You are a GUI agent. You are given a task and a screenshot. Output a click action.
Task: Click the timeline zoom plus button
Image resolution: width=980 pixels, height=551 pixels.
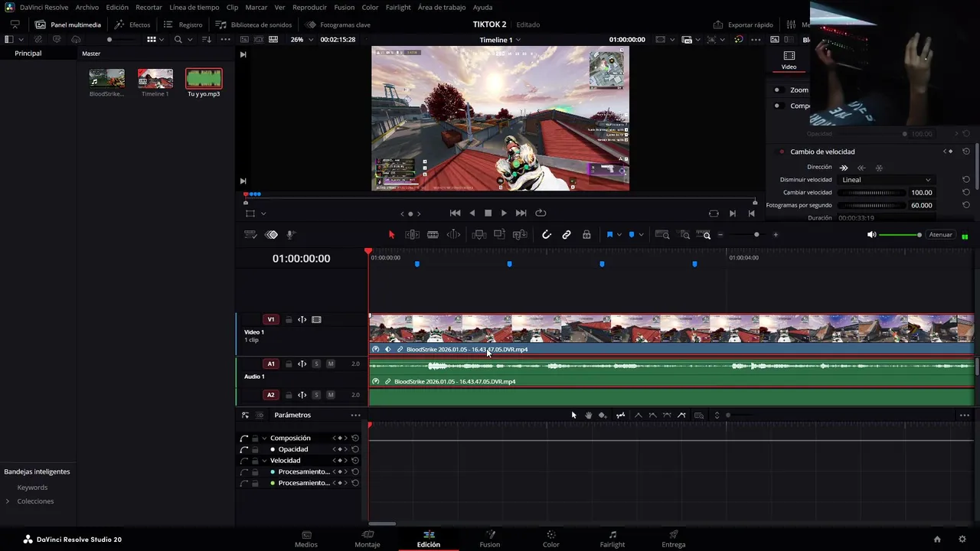pyautogui.click(x=776, y=235)
